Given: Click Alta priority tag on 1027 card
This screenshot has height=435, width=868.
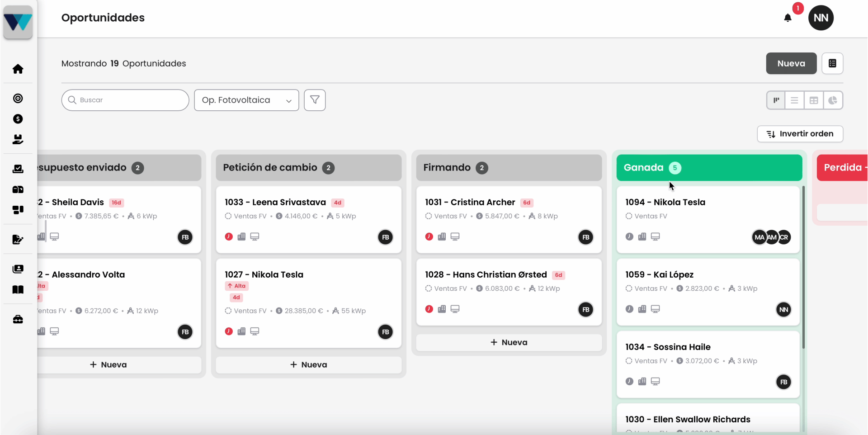Looking at the screenshot, I should click(237, 286).
